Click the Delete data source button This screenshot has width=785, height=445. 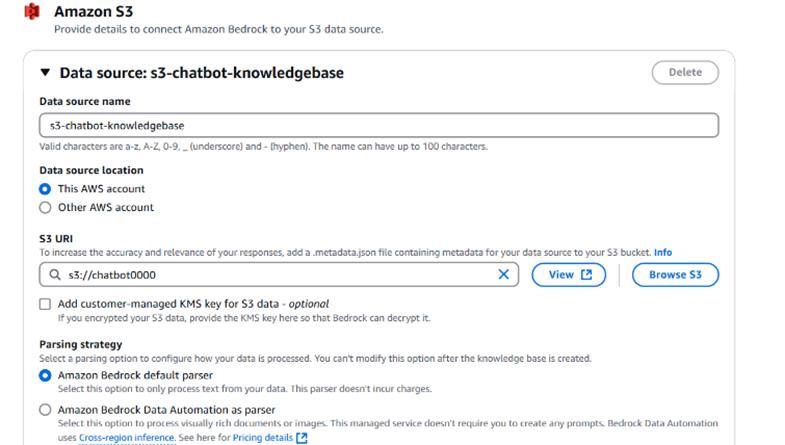click(685, 72)
